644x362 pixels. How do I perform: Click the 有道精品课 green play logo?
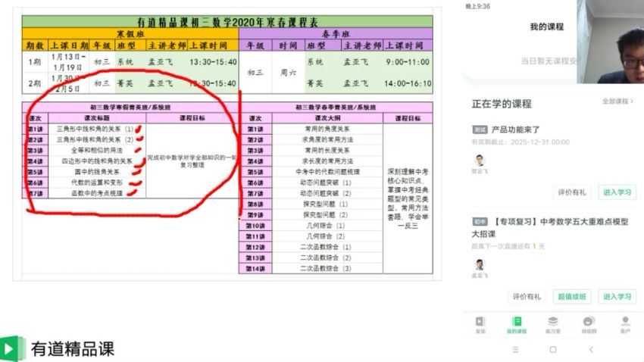(12, 349)
